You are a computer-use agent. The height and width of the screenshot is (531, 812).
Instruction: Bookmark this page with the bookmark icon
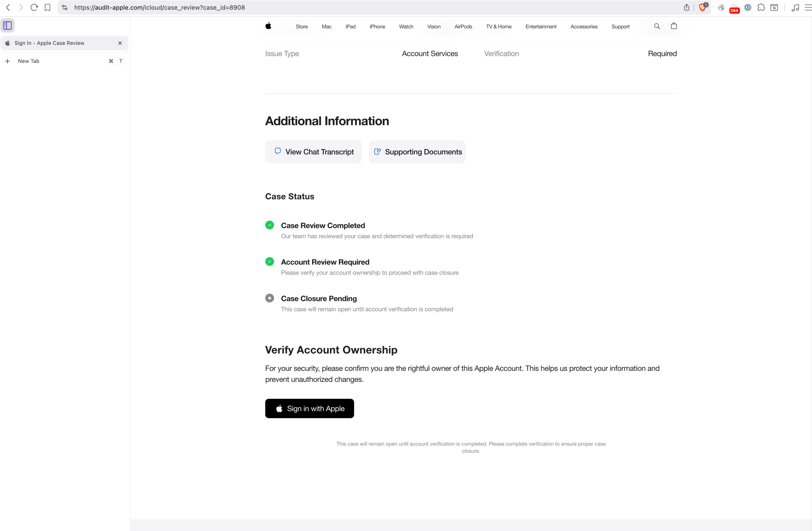click(x=48, y=8)
